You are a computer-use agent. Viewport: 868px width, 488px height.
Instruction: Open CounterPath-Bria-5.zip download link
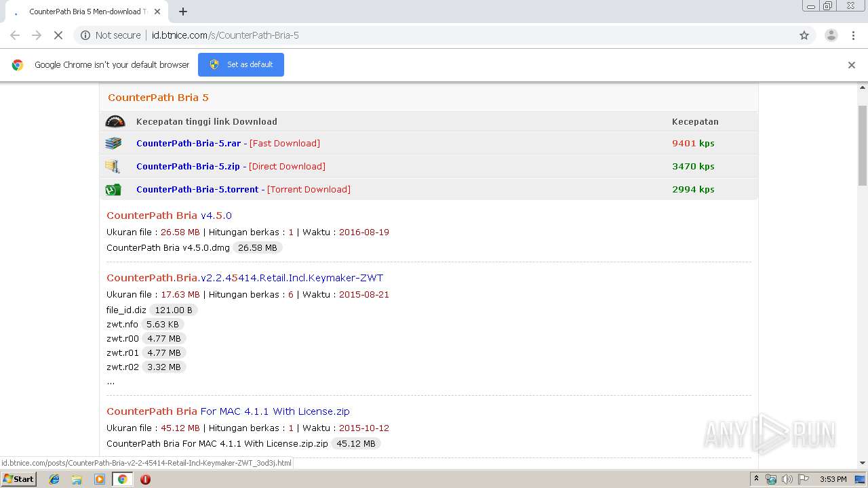188,166
